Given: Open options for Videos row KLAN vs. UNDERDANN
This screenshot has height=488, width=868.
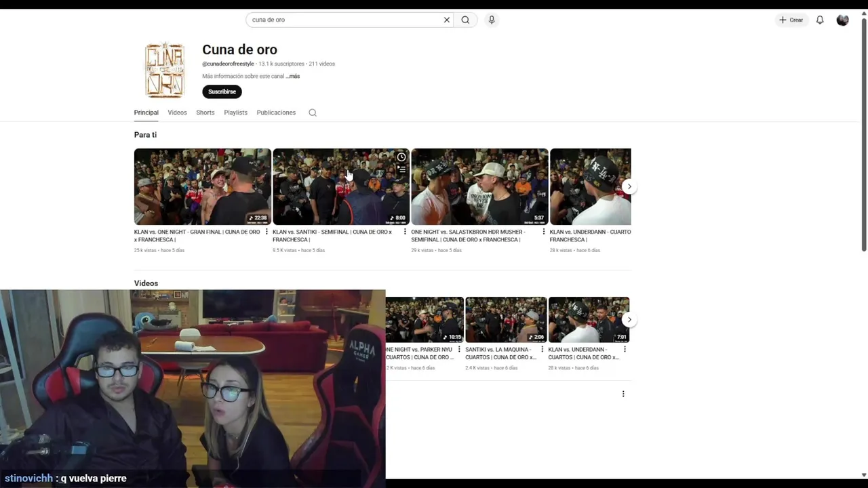Looking at the screenshot, I should pos(625,350).
